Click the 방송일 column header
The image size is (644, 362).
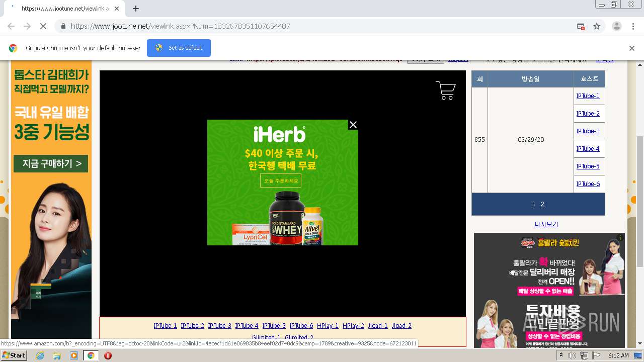click(531, 79)
